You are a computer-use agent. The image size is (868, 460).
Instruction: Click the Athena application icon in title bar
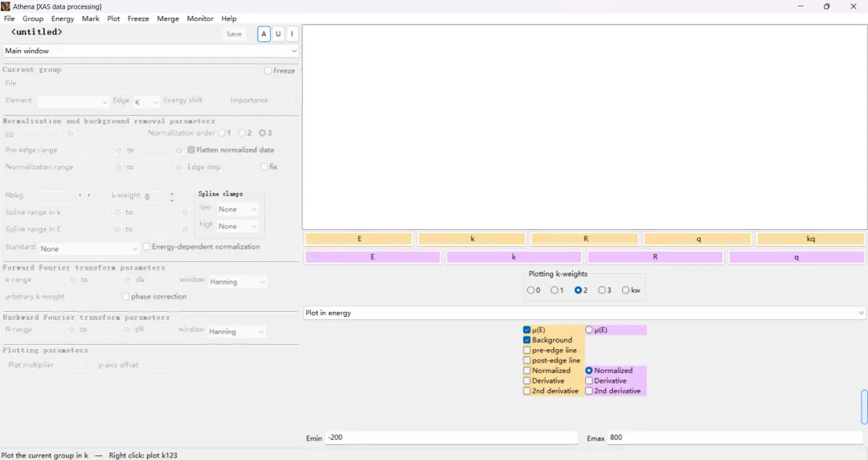click(x=6, y=6)
